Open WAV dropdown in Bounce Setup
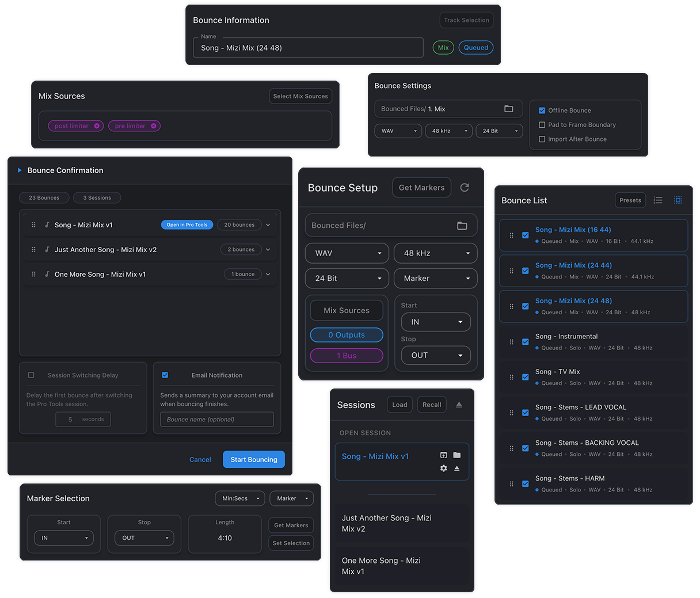The width and height of the screenshot is (700, 598). 347,253
